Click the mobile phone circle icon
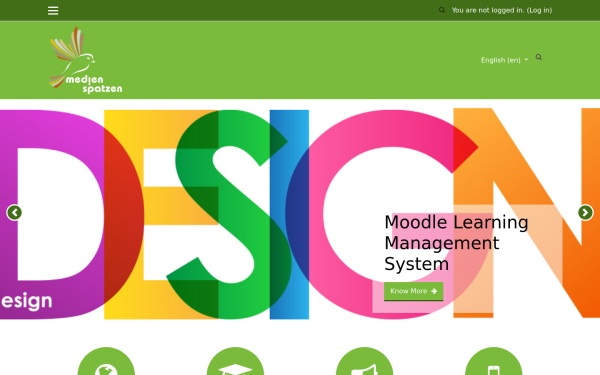 click(494, 361)
